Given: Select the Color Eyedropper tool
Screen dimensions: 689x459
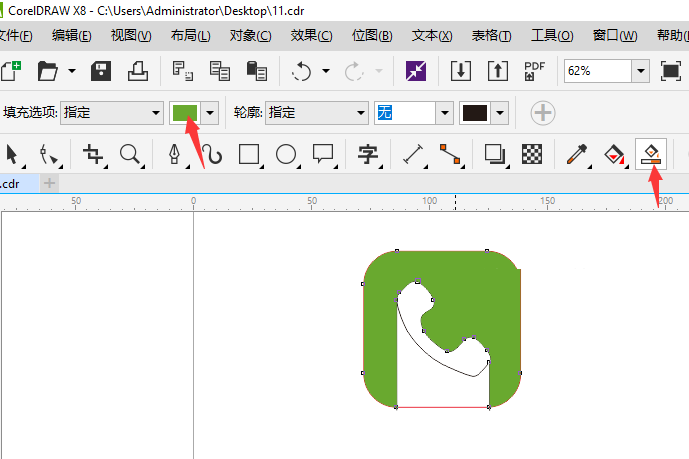Looking at the screenshot, I should tap(577, 155).
